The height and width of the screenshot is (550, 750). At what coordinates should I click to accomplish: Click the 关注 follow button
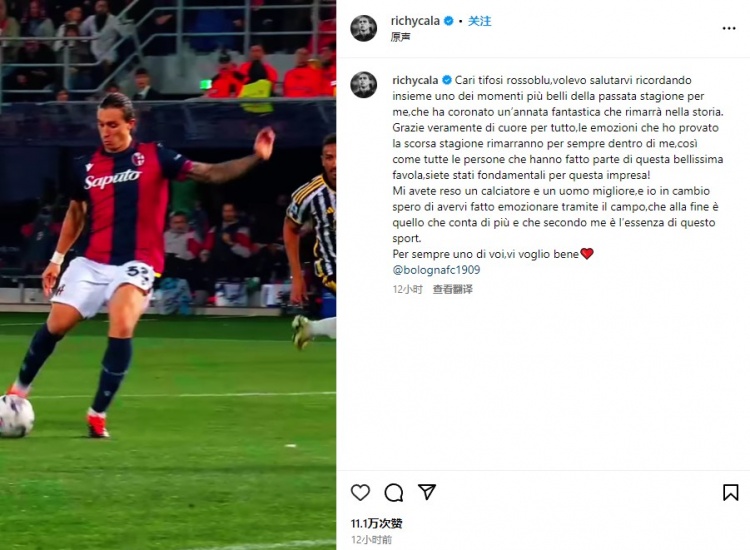(479, 21)
